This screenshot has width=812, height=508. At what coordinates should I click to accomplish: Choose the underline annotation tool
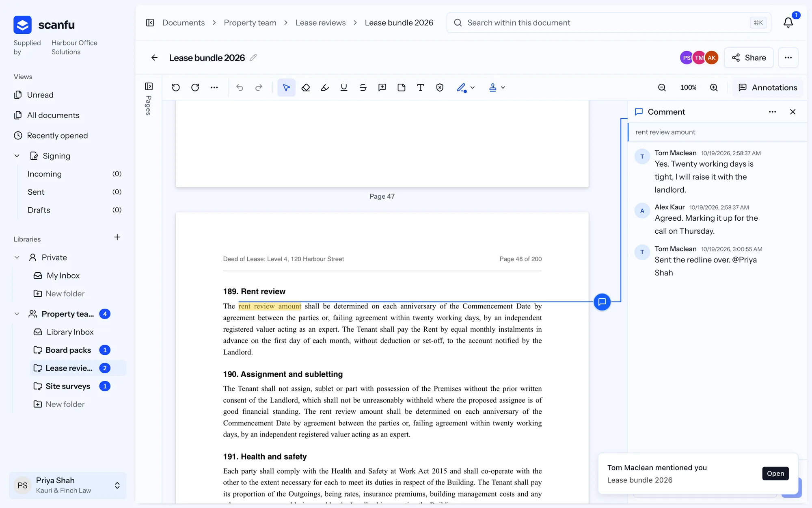pyautogui.click(x=344, y=87)
